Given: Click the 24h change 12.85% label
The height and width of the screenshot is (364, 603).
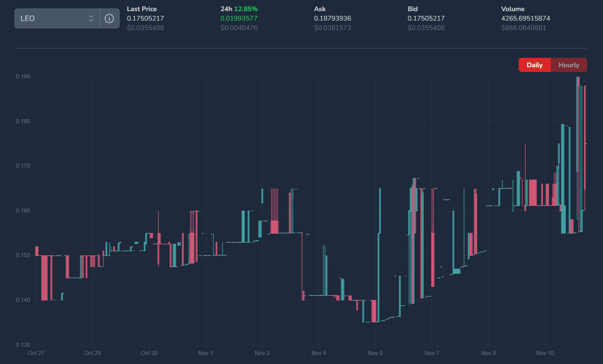Looking at the screenshot, I should click(245, 9).
